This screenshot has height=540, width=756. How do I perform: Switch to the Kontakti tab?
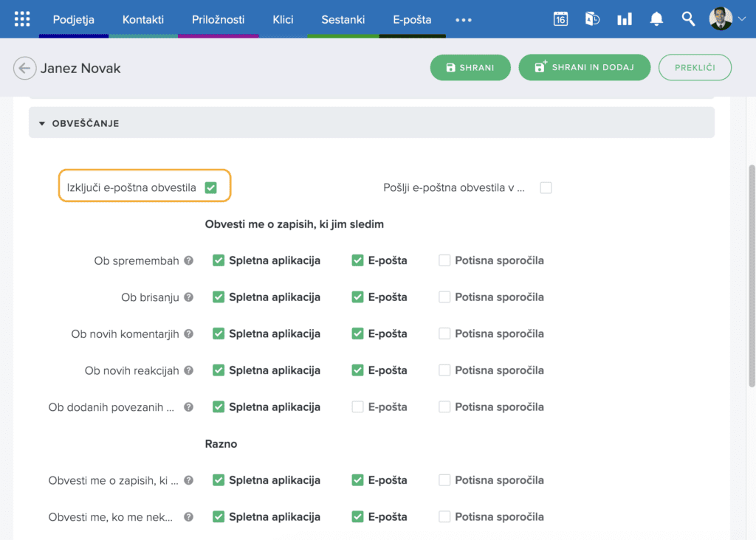143,20
